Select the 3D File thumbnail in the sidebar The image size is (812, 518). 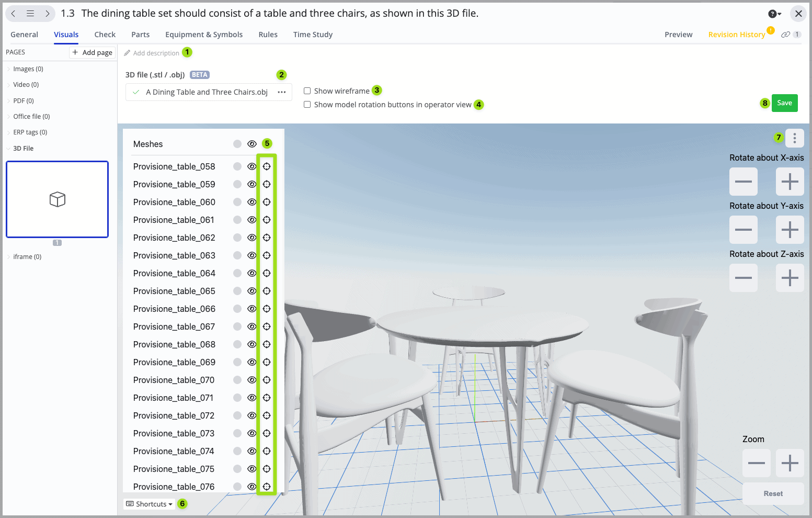57,199
